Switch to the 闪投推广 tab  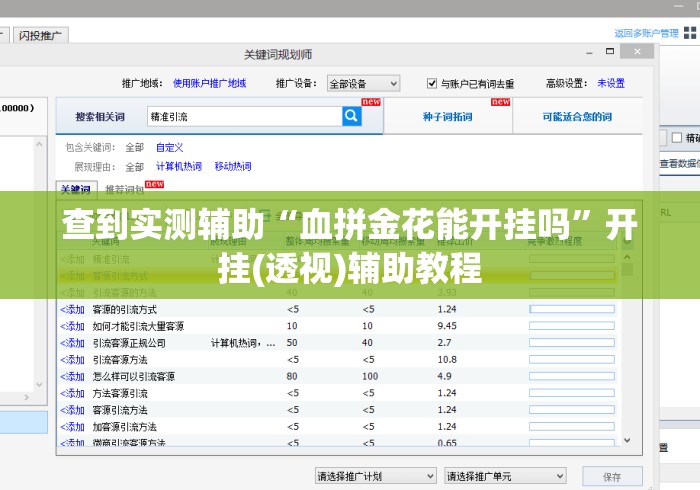tap(41, 35)
